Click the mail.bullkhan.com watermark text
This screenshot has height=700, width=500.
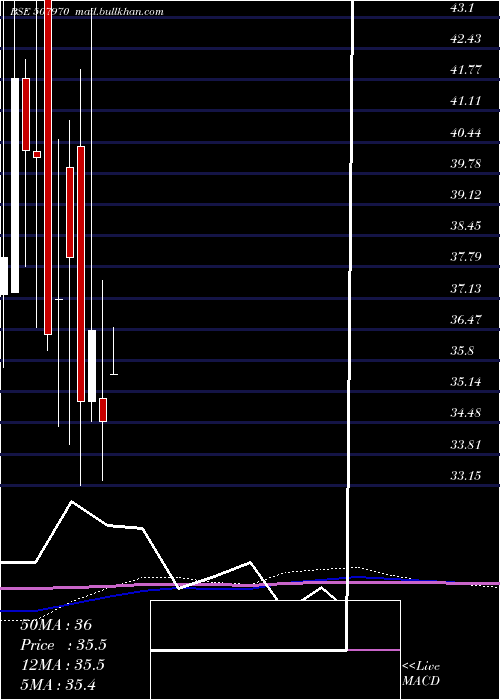point(120,12)
